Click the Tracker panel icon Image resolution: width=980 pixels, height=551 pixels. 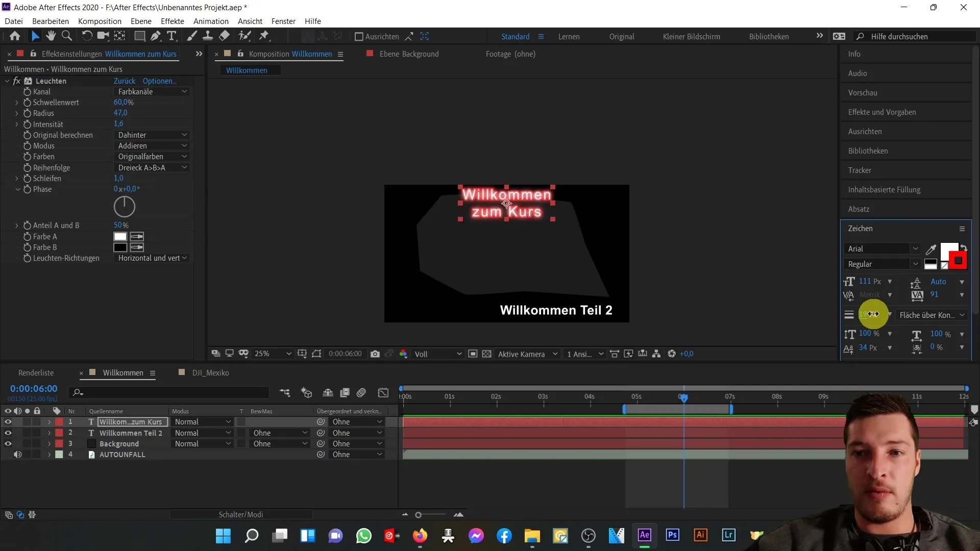tap(860, 169)
